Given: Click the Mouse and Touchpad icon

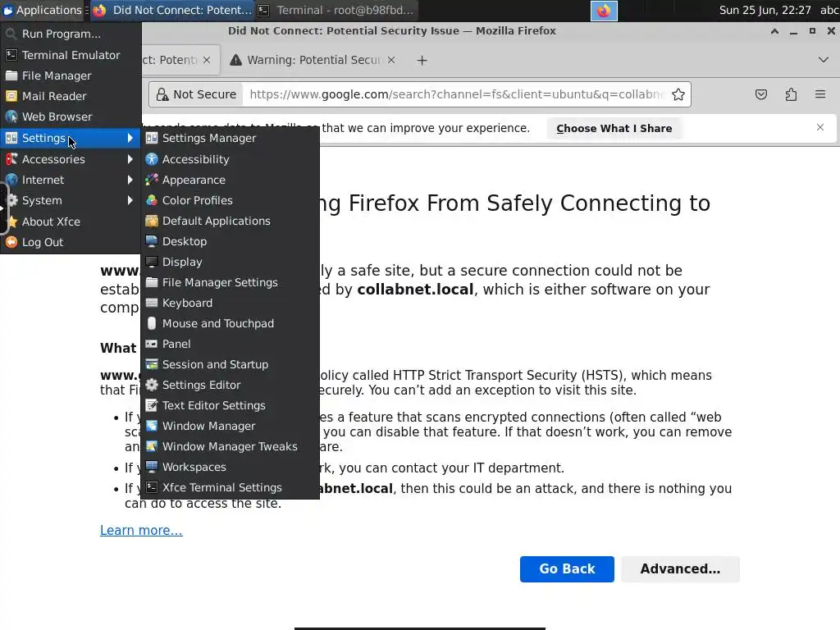Looking at the screenshot, I should coord(152,323).
